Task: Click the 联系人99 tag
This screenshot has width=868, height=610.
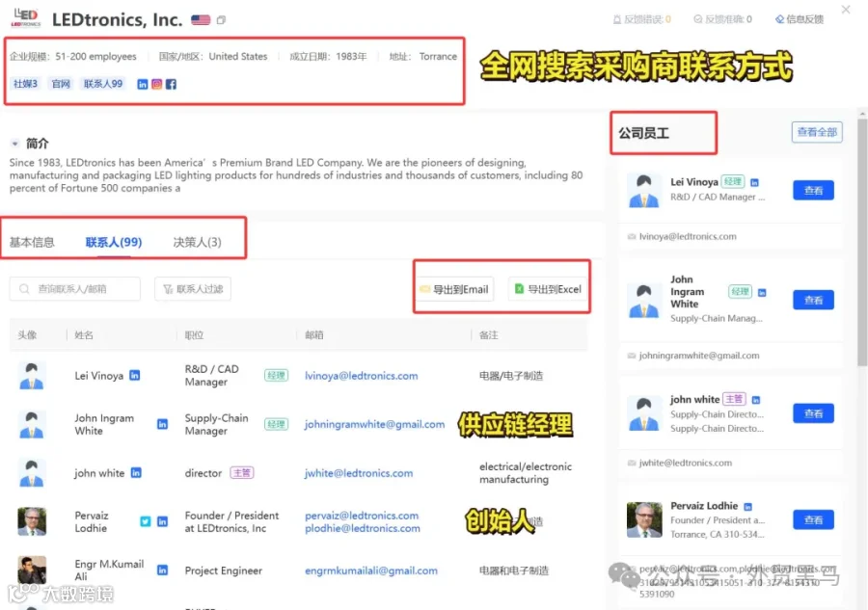Action: 103,84
